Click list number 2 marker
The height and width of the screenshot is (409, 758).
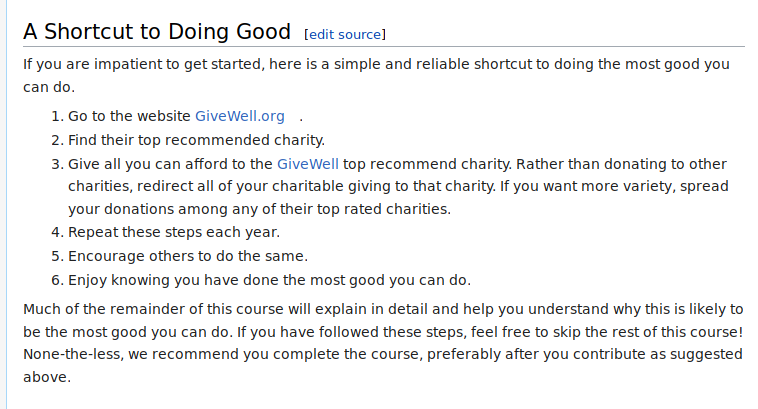[56, 140]
